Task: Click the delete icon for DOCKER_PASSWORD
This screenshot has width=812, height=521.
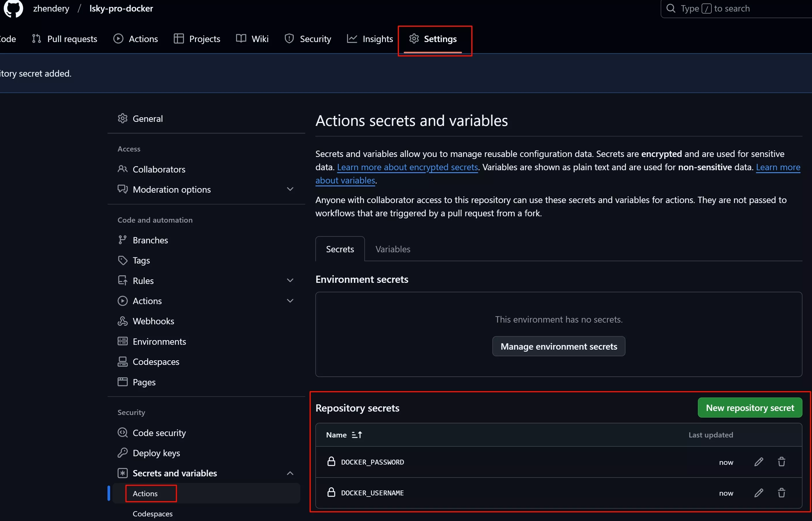Action: pos(782,462)
